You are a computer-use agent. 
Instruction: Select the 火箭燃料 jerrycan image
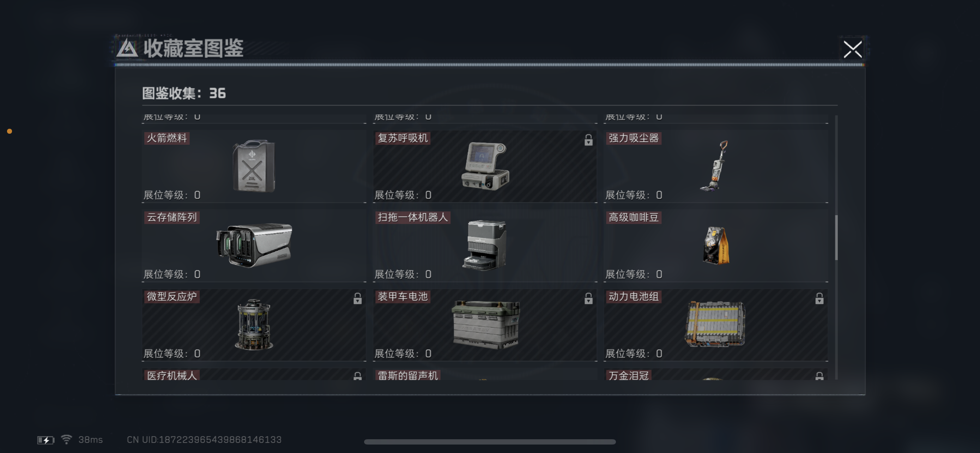(254, 166)
